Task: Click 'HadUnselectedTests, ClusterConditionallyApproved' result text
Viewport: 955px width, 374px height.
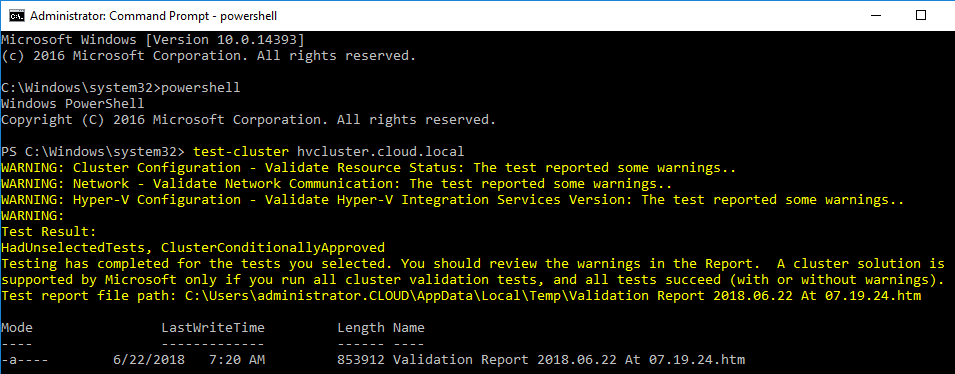Action: [192, 248]
